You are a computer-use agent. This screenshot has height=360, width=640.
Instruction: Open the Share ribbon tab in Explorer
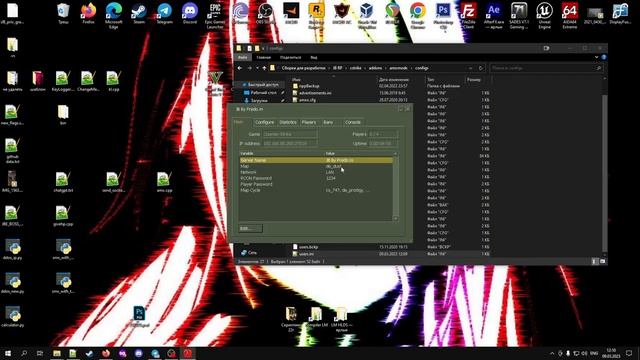point(291,58)
